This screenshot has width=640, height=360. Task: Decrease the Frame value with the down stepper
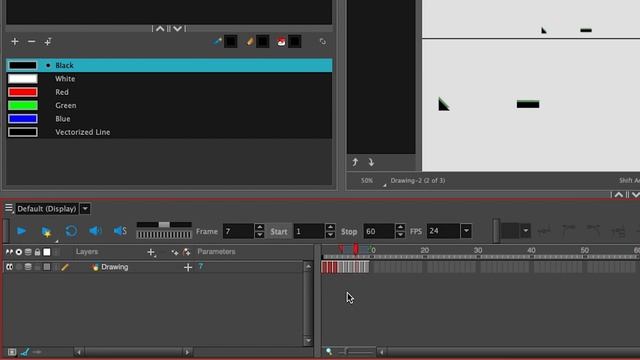pyautogui.click(x=260, y=235)
